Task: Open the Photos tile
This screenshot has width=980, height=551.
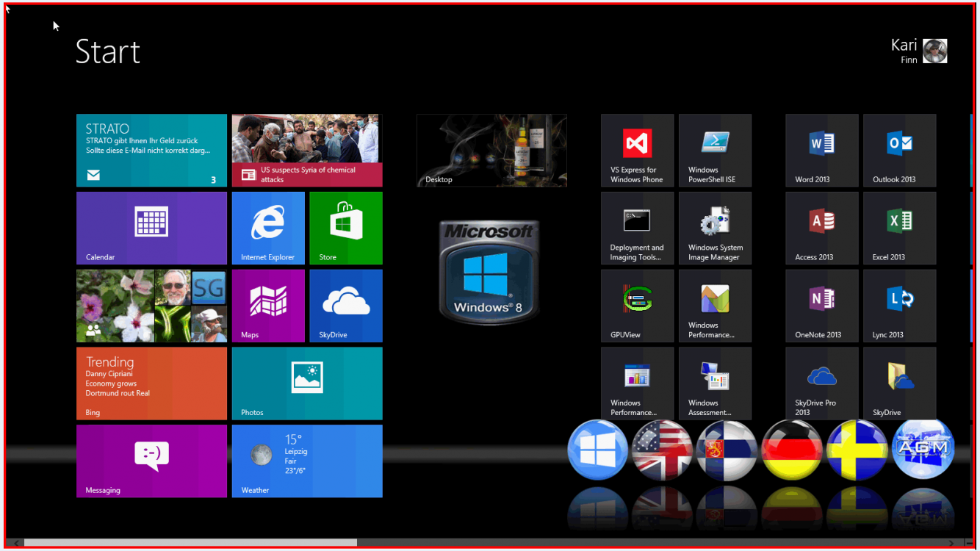Action: tap(307, 383)
